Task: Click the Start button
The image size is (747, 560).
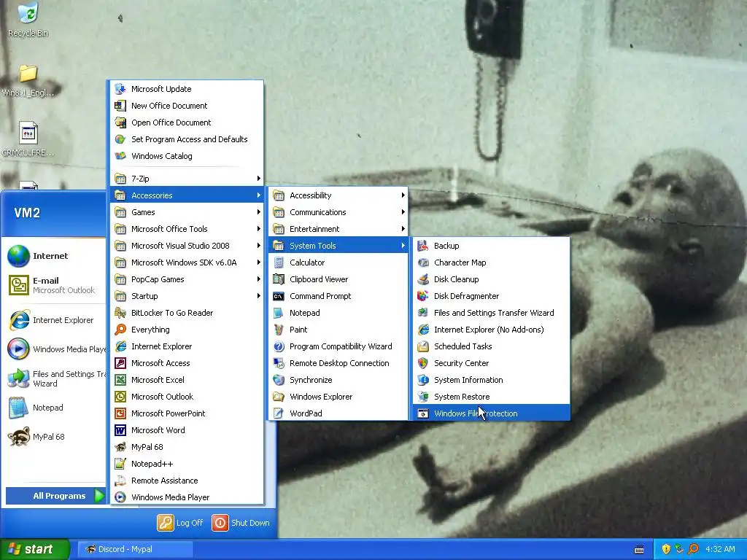Action: click(35, 549)
